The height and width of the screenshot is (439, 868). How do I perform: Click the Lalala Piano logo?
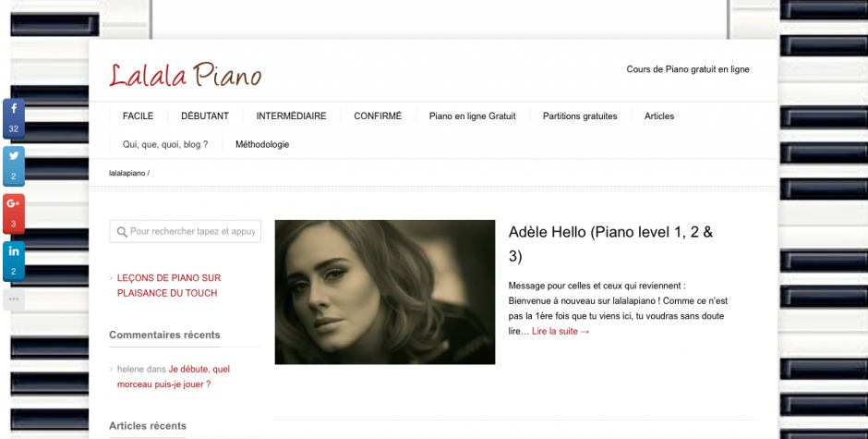coord(185,76)
